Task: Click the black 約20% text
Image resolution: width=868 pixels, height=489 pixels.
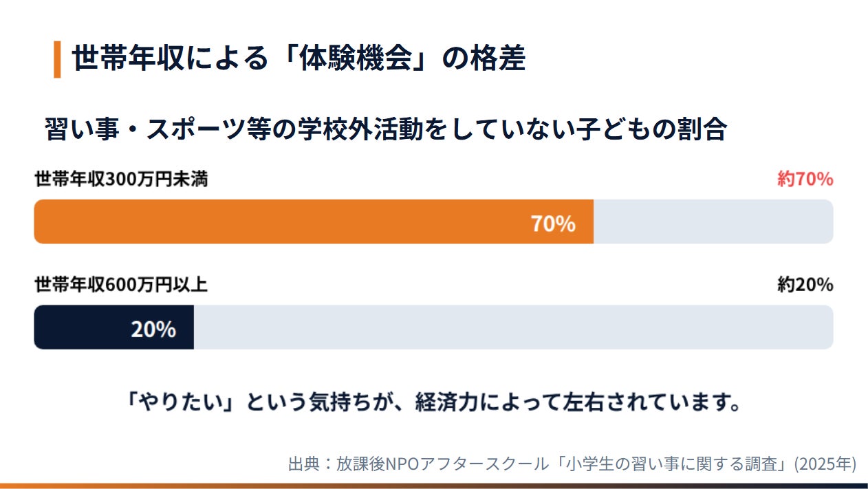Action: coord(805,285)
